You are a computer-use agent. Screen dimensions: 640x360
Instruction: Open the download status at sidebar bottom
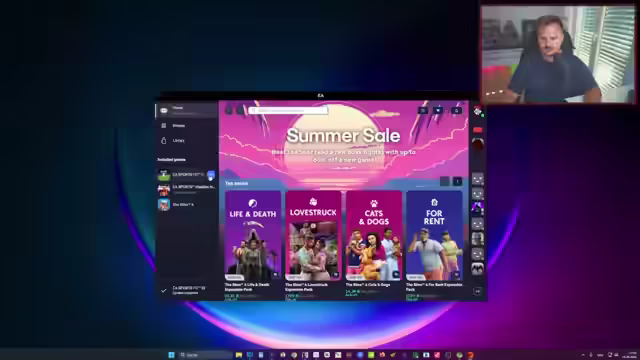tap(187, 290)
